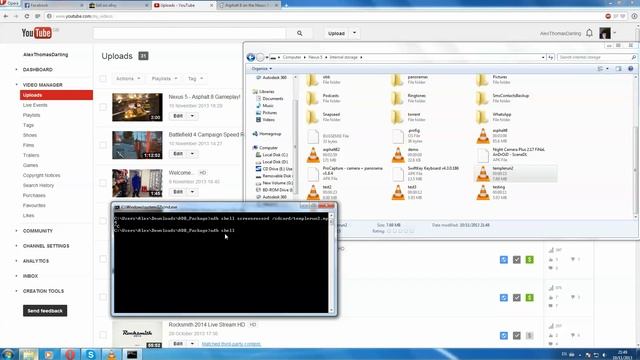Image resolution: width=640 pixels, height=360 pixels.
Task: Tick the select-all checkbox above the uploads list
Action: tap(103, 78)
